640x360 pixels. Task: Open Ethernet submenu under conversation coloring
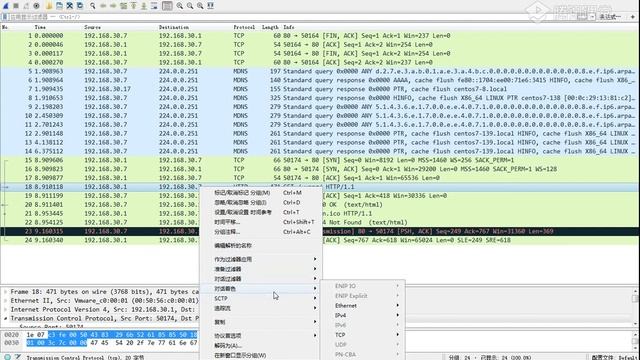pyautogui.click(x=363, y=306)
